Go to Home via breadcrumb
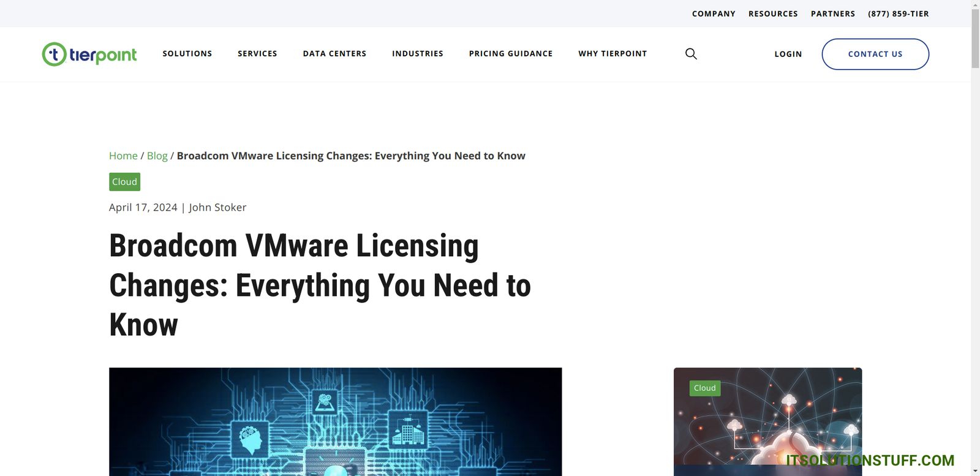The width and height of the screenshot is (980, 476). tap(123, 156)
